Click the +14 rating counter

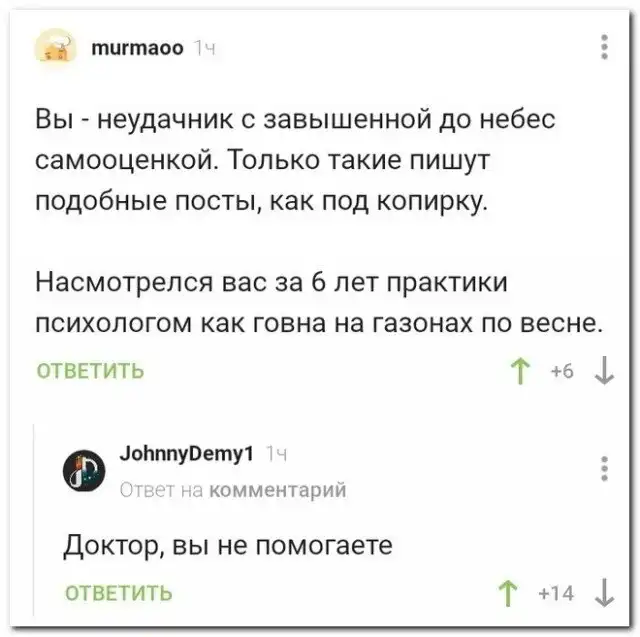click(556, 593)
